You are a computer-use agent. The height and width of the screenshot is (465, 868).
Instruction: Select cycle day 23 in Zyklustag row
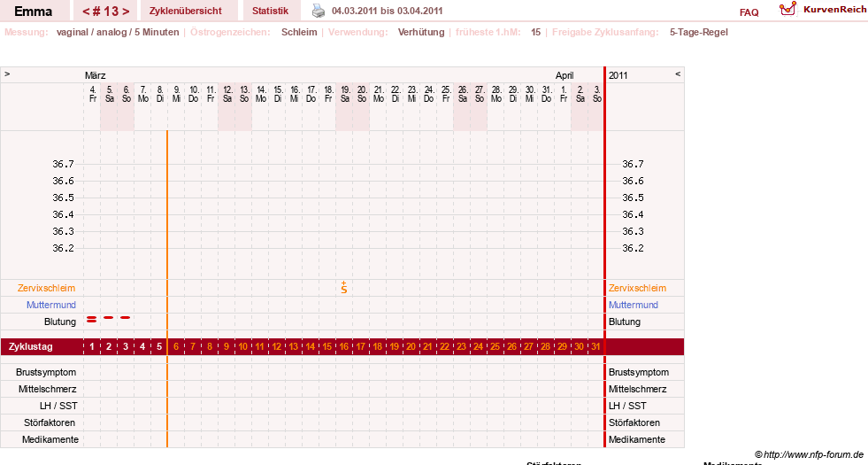pos(461,347)
